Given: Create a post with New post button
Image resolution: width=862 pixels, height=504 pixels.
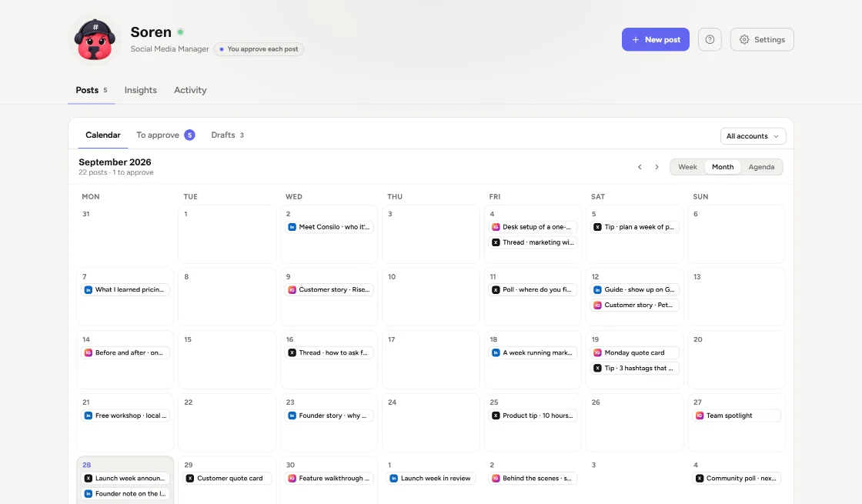Looking at the screenshot, I should click(655, 39).
